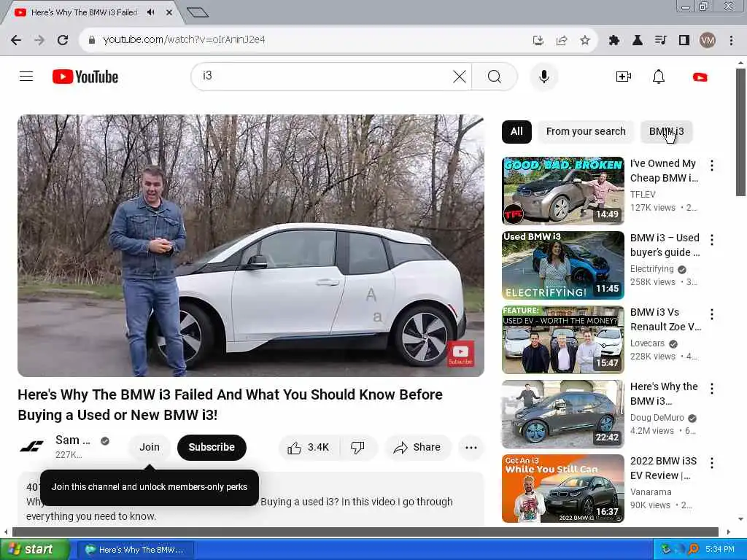Open a new browser tab

coord(197,12)
